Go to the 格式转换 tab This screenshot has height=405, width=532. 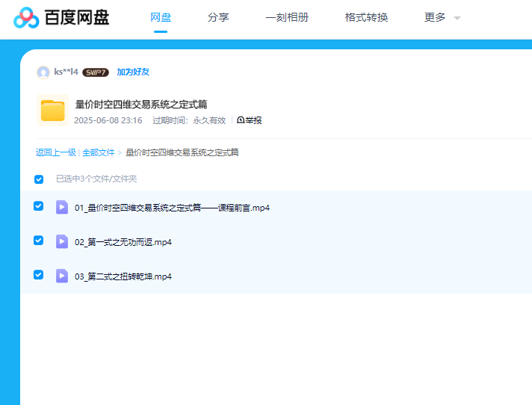point(366,17)
